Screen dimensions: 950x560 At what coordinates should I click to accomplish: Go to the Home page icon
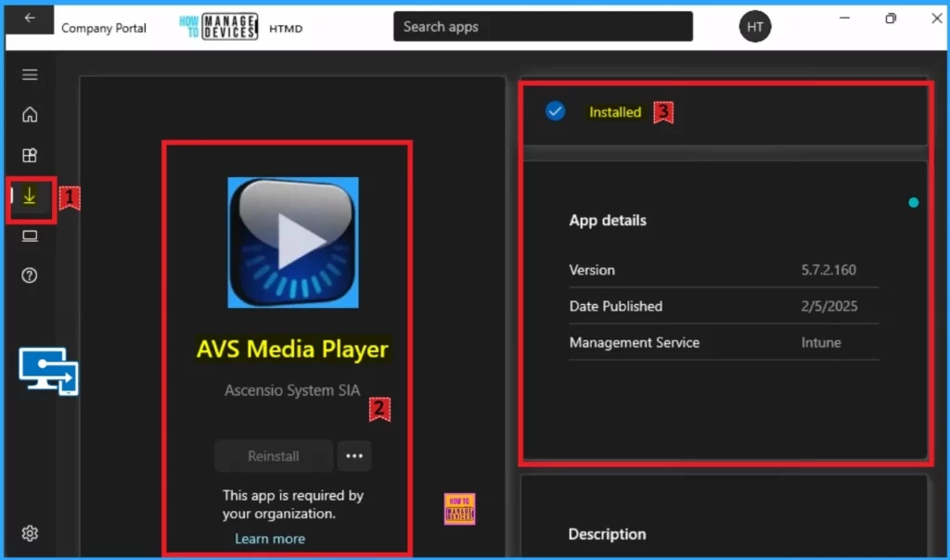[30, 114]
